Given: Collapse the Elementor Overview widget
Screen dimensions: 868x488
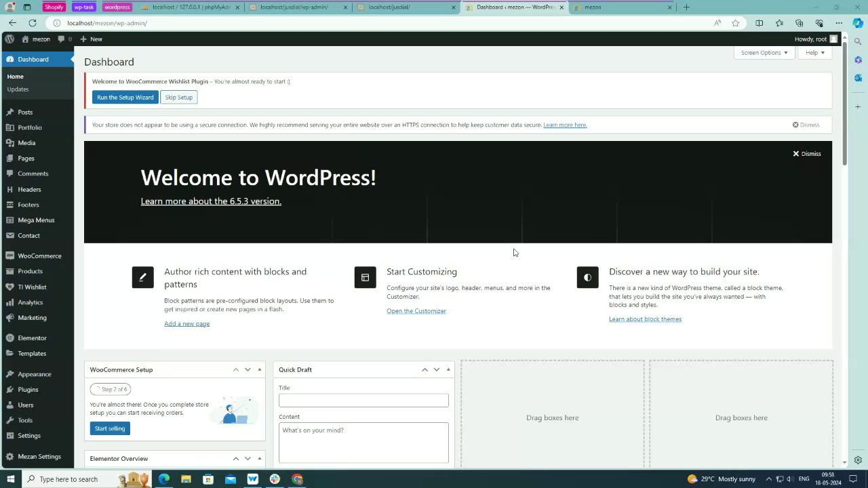Looking at the screenshot, I should point(259,459).
